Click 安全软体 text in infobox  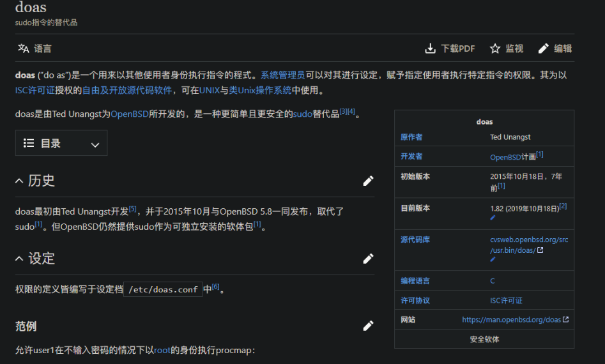point(485,339)
